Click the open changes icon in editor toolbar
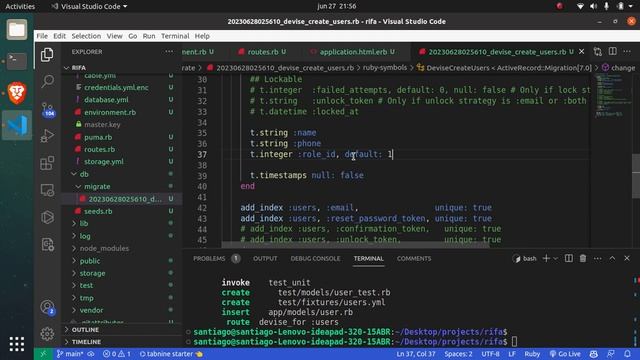 [x=598, y=51]
